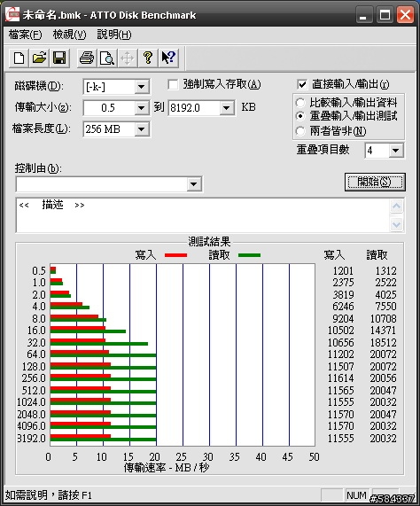Screen dimensions: 420x506
Task: Expand the 控制由 controller dropdown
Action: [x=193, y=184]
